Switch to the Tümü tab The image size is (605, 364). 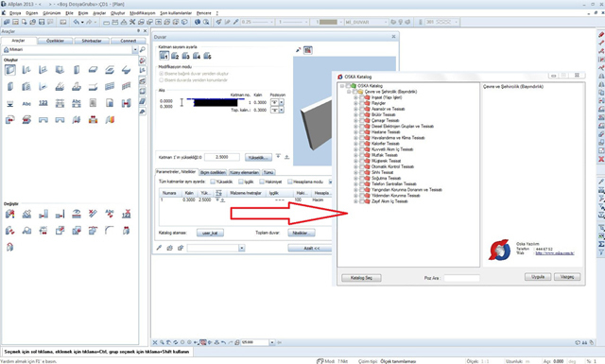(268, 172)
